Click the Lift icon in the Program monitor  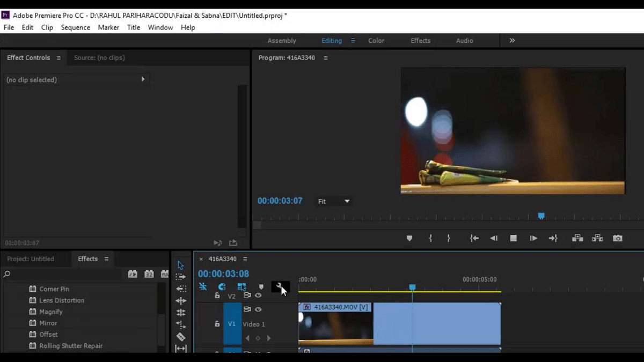point(577,238)
